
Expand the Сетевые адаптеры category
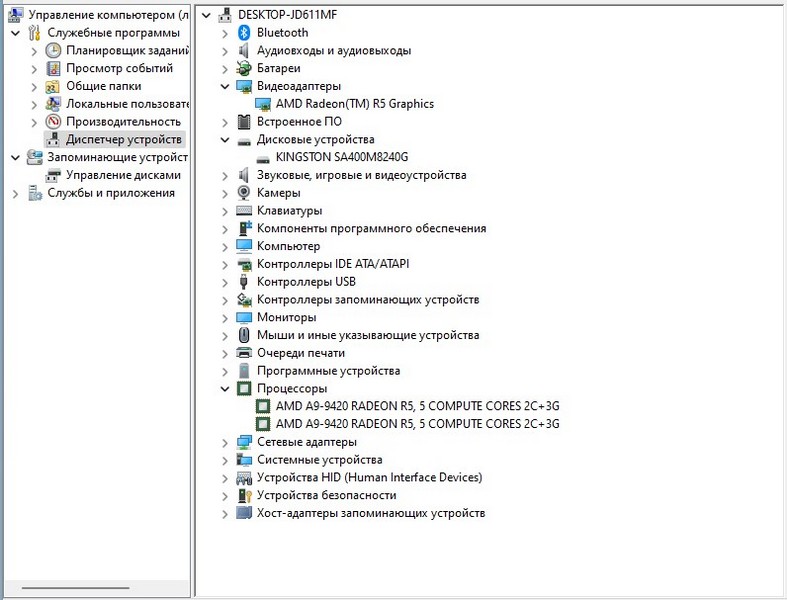pos(225,442)
